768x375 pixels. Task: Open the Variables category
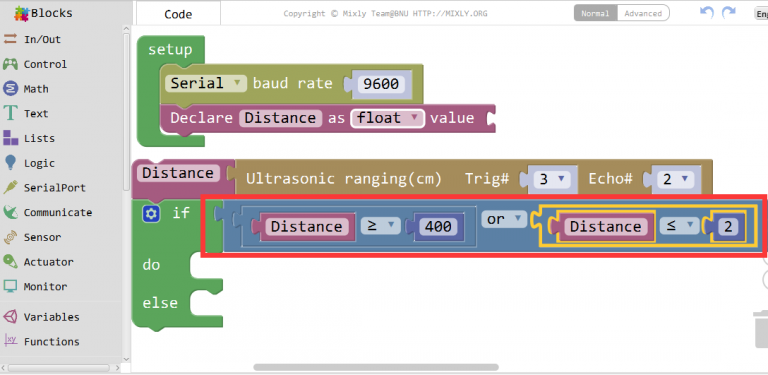pyautogui.click(x=41, y=317)
